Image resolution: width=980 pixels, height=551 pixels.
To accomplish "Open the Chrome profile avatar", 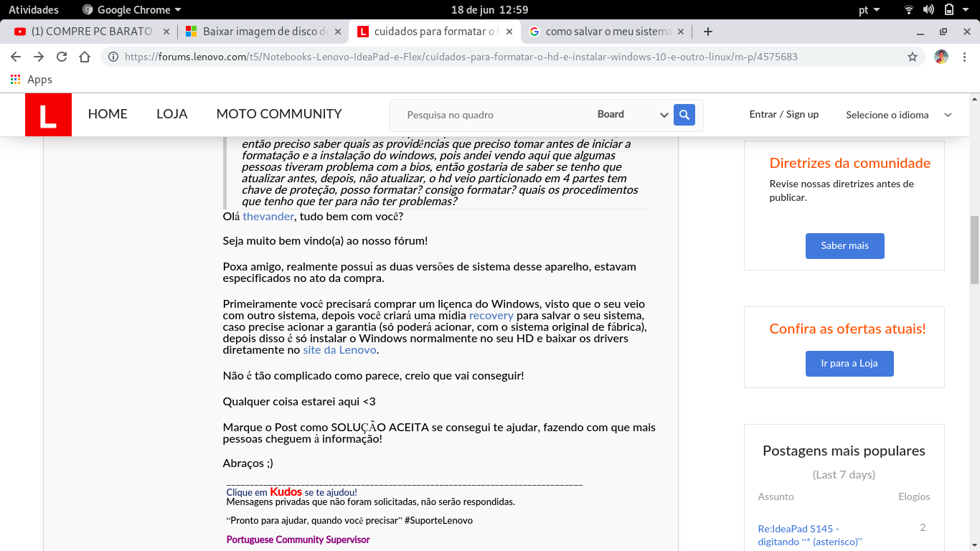I will tap(941, 57).
